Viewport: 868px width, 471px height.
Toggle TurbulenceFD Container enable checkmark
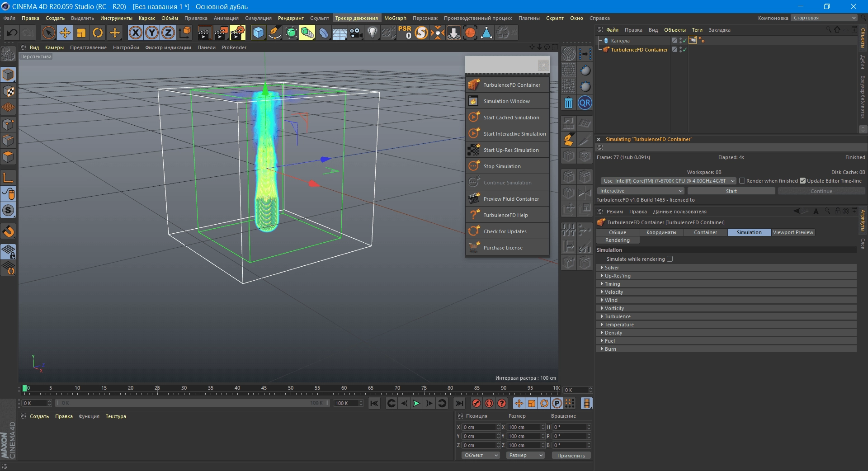click(685, 50)
